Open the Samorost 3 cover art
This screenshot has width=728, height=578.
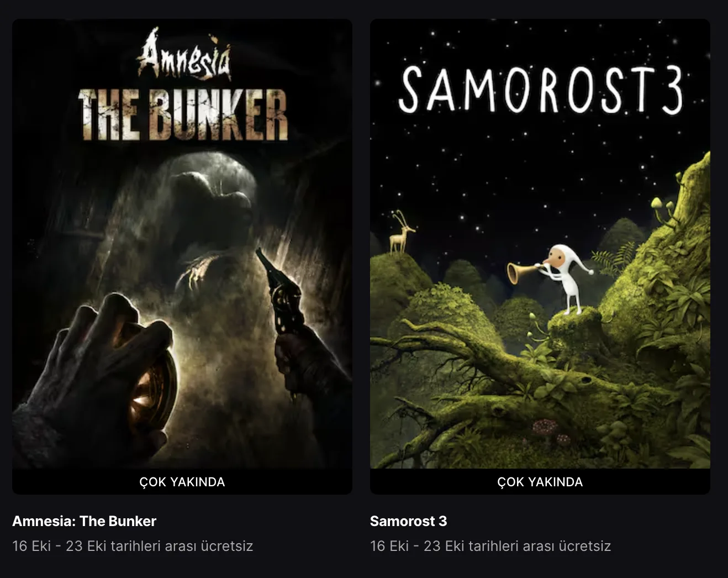(540, 244)
